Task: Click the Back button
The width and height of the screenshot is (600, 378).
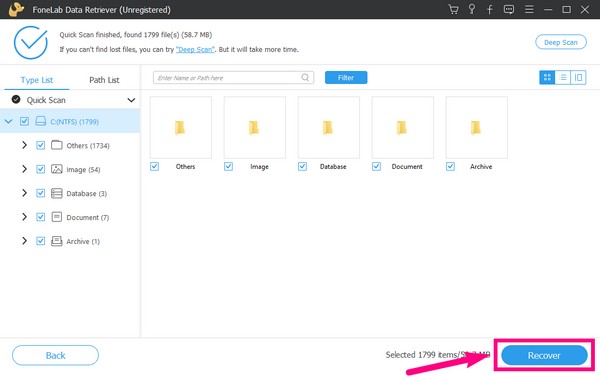Action: coord(55,355)
